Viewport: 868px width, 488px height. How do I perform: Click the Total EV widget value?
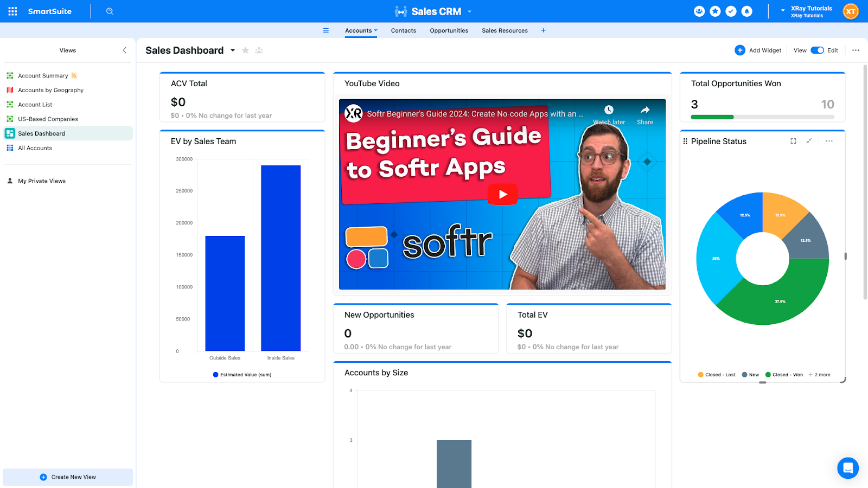pyautogui.click(x=525, y=333)
